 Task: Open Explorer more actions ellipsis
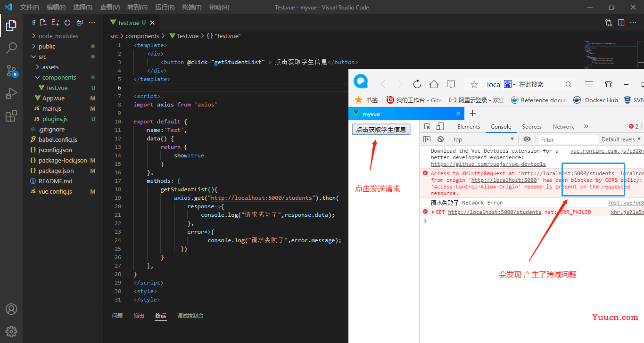(x=92, y=23)
